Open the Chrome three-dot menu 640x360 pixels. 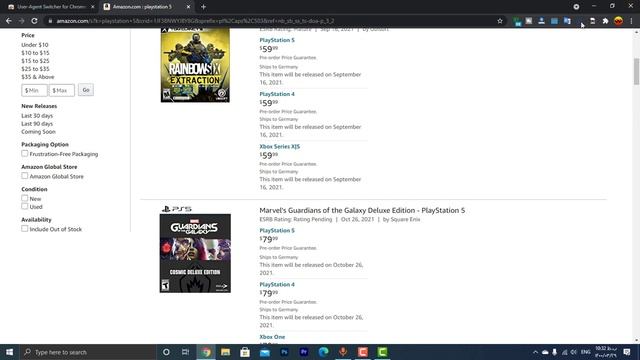[x=631, y=21]
